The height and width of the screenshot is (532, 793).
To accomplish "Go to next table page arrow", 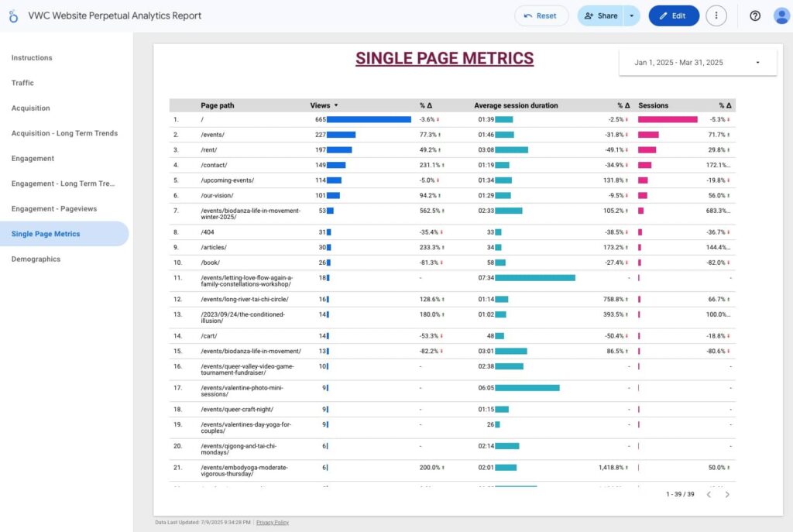I will point(727,494).
